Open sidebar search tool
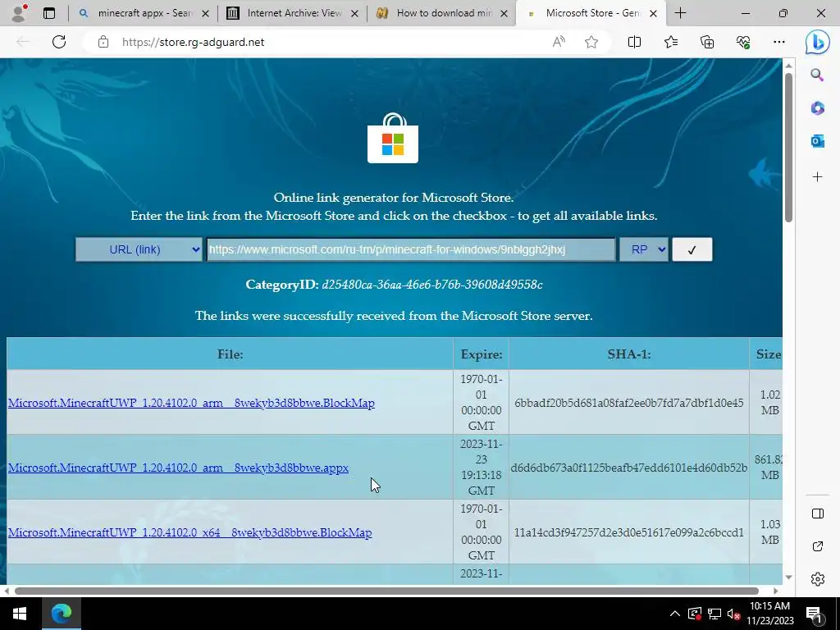Viewport: 840px width, 630px height. tap(817, 75)
